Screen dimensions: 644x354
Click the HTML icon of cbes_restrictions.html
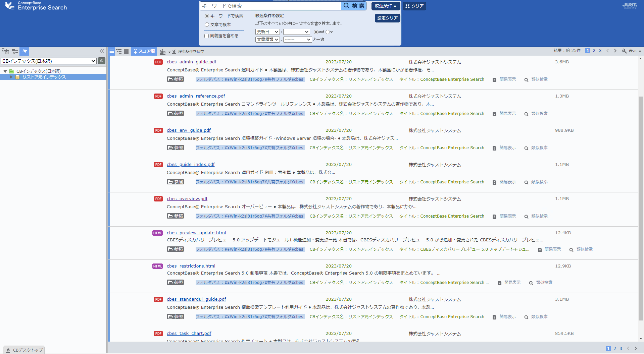157,266
